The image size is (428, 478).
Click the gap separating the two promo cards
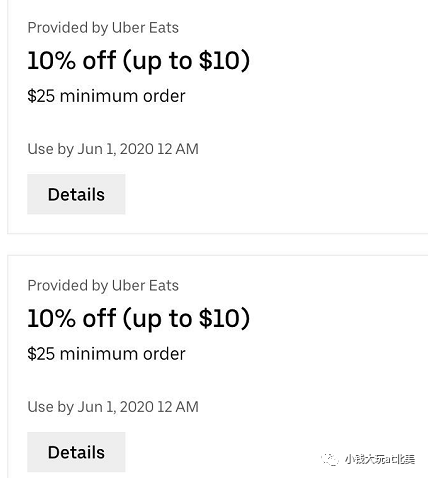(218, 245)
